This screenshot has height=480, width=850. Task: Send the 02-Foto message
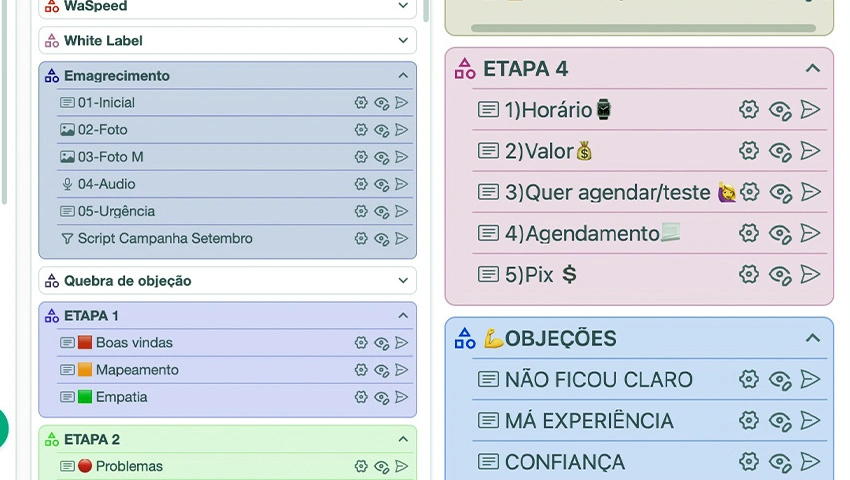tap(401, 130)
